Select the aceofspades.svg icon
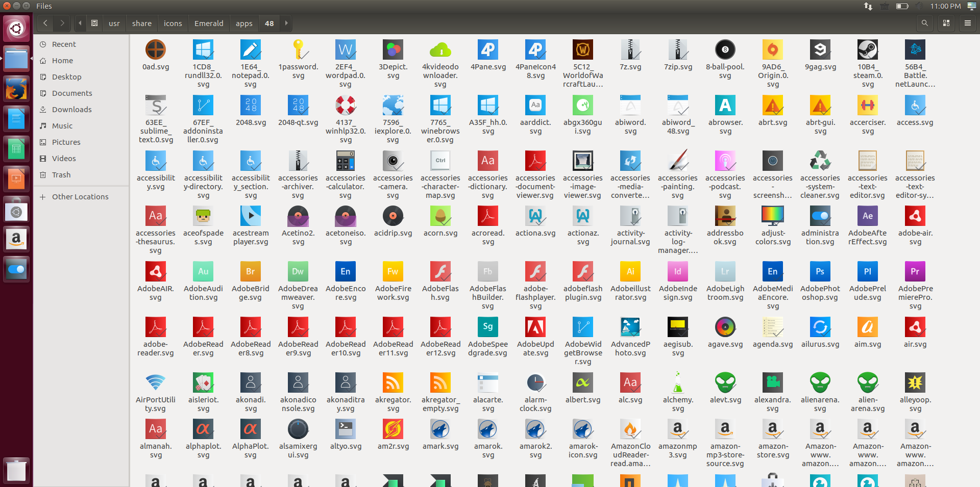Viewport: 980px width, 487px height. 203,216
